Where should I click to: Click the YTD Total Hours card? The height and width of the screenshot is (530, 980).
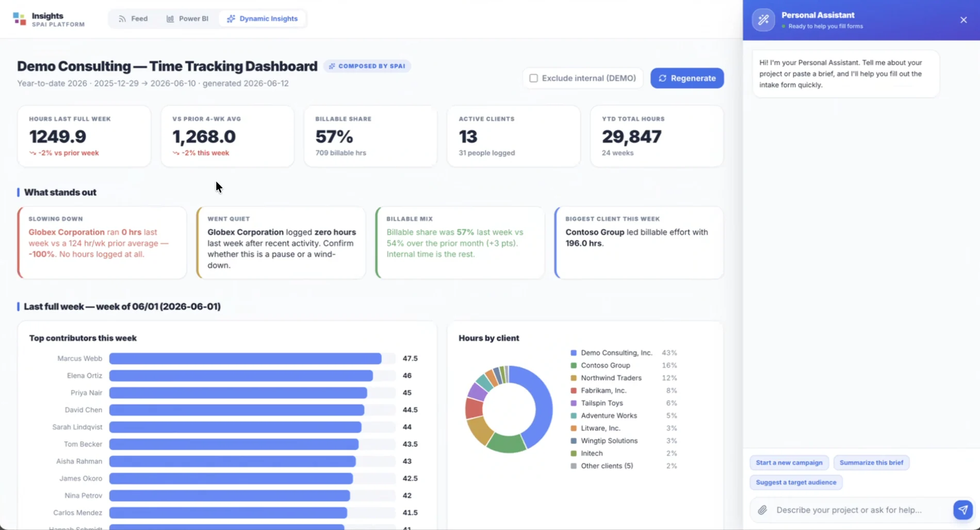tap(657, 136)
